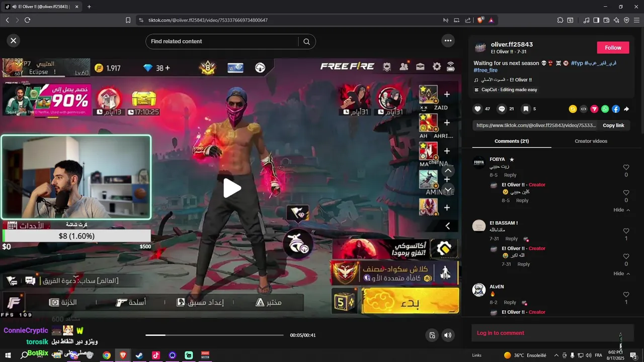Reload the browser page
Image resolution: width=644 pixels, height=362 pixels.
click(x=27, y=20)
